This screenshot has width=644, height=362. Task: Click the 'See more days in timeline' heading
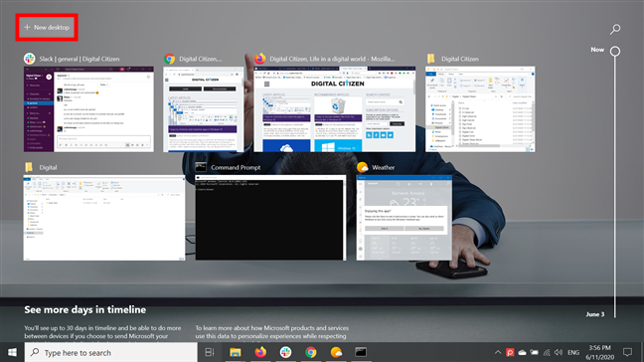pyautogui.click(x=85, y=310)
